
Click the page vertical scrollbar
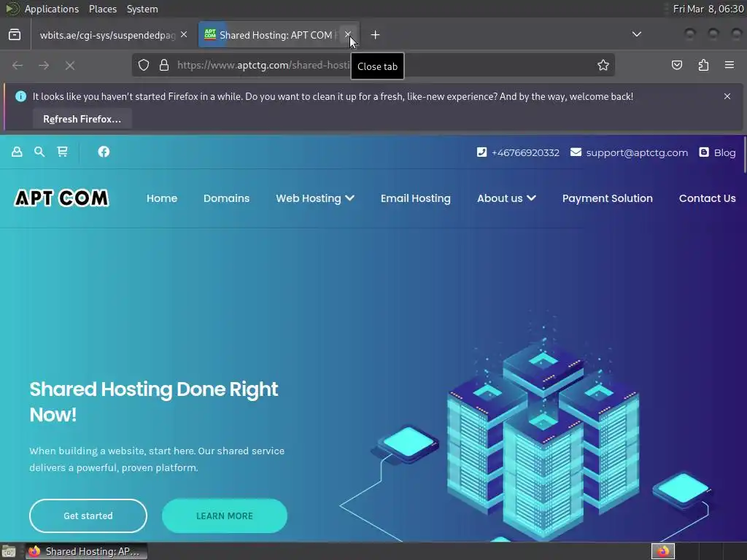744,155
